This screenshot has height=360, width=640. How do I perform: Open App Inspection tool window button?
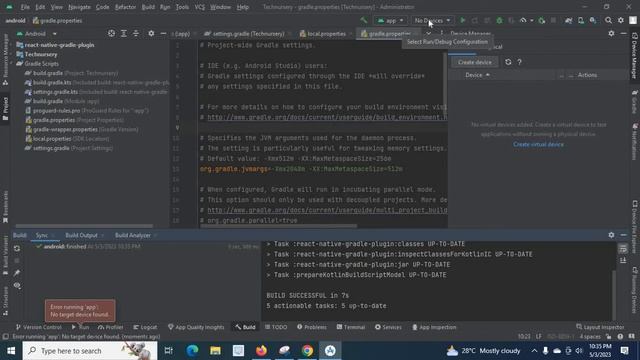coord(434,327)
